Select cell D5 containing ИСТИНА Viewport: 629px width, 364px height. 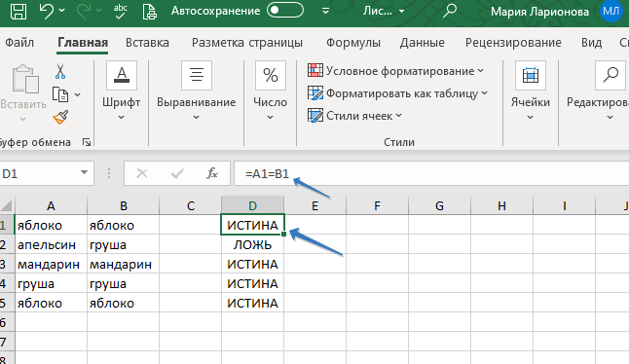(x=253, y=303)
